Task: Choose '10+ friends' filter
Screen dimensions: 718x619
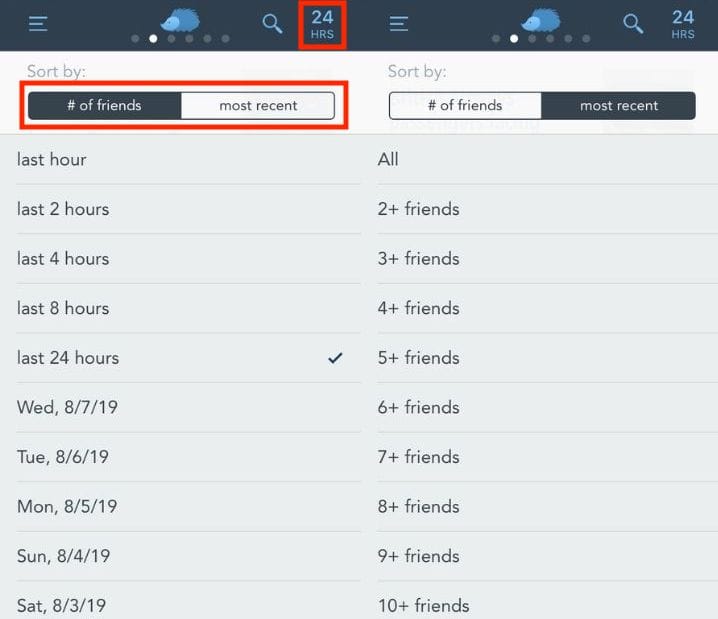Action: [x=424, y=605]
